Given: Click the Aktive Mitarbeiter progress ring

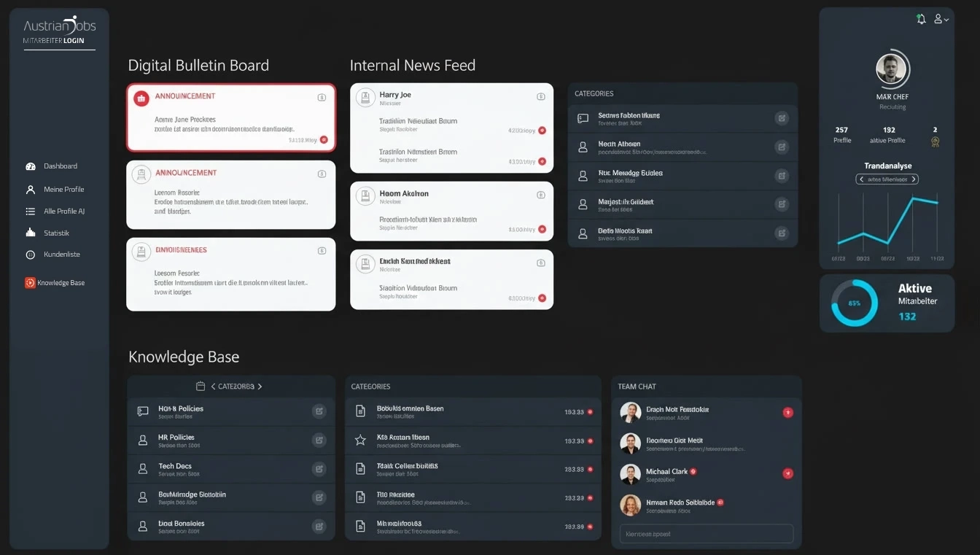Looking at the screenshot, I should (855, 303).
